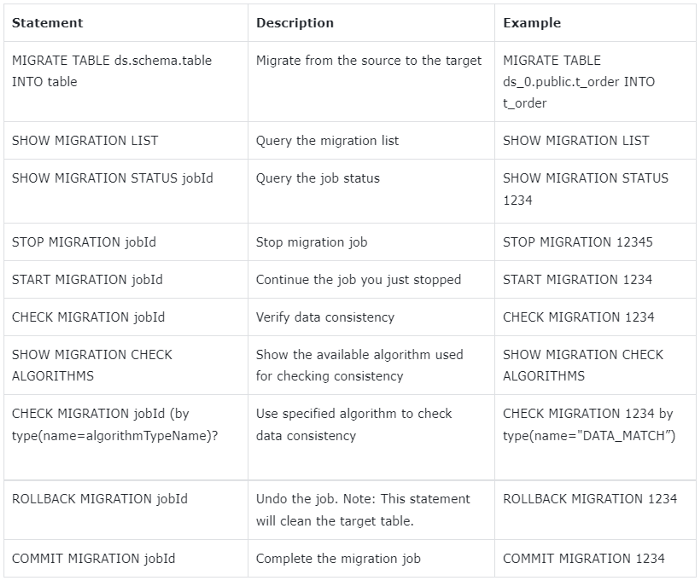Viewport: 700px width, 580px height.
Task: Select the SHOW MIGRATION LIST statement cell
Action: (85, 140)
